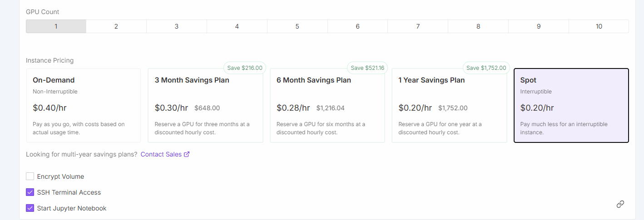Set GPU Count to 10

599,26
